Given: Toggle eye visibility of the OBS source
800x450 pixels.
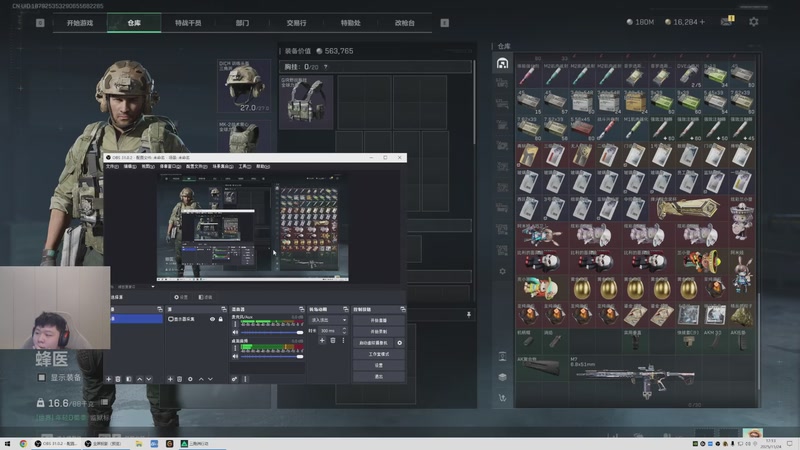Looking at the screenshot, I should (x=212, y=319).
